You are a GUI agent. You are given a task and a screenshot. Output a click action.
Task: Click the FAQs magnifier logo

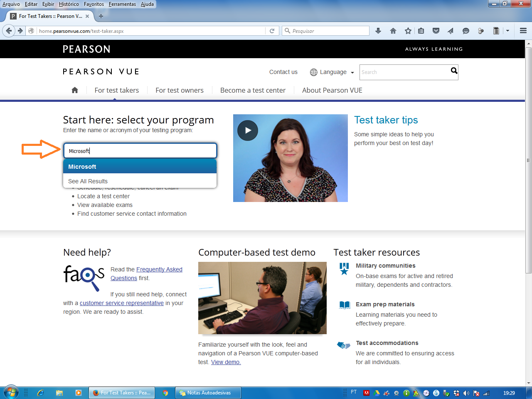click(x=84, y=278)
